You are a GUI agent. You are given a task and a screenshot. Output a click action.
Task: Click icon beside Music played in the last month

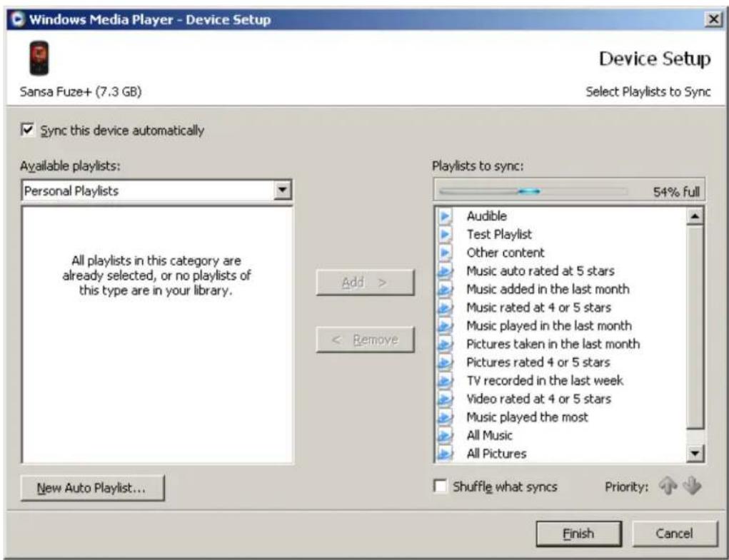pyautogui.click(x=445, y=325)
